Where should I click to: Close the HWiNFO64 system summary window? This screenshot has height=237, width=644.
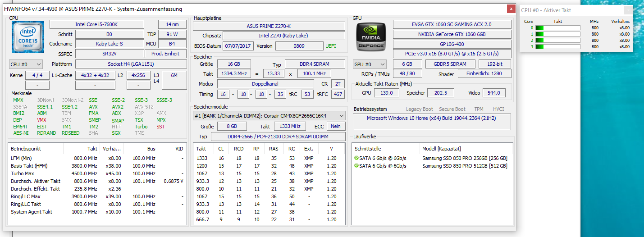[511, 9]
